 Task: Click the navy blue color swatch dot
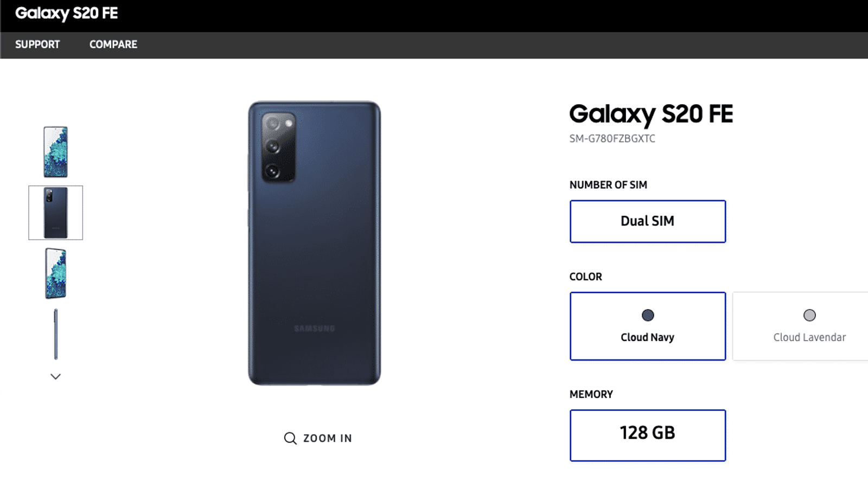coord(648,315)
